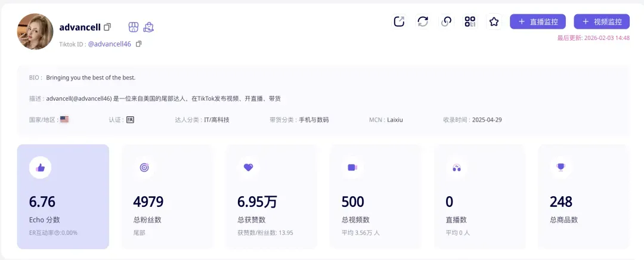This screenshot has width=644, height=260.
Task: Show the QR code icon
Action: tap(470, 21)
